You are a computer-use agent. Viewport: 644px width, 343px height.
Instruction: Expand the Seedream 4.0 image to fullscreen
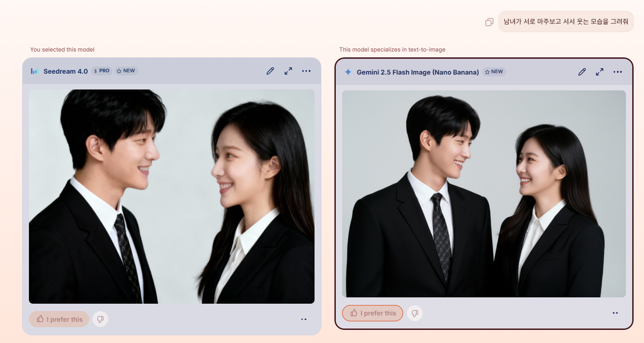tap(288, 71)
